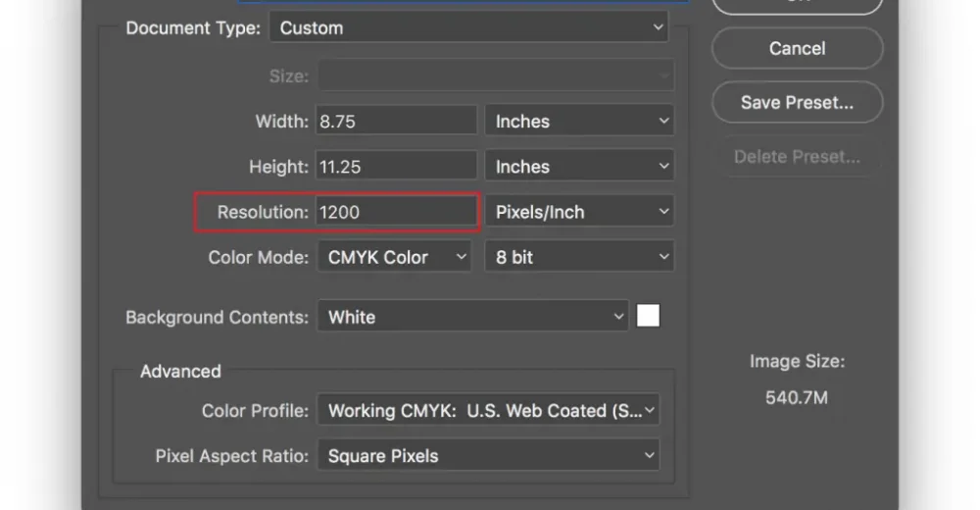This screenshot has width=980, height=510.
Task: Click the Resolution field showing 1200
Action: pyautogui.click(x=396, y=212)
